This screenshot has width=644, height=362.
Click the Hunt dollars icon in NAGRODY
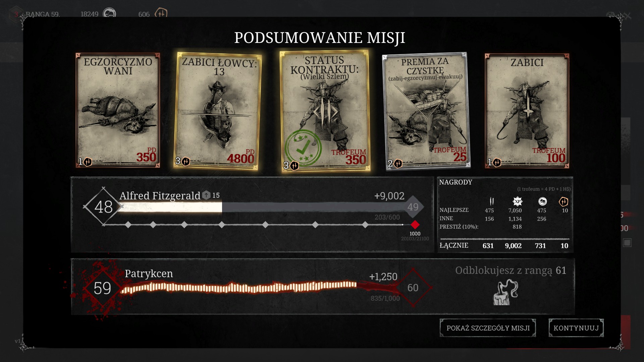(542, 201)
